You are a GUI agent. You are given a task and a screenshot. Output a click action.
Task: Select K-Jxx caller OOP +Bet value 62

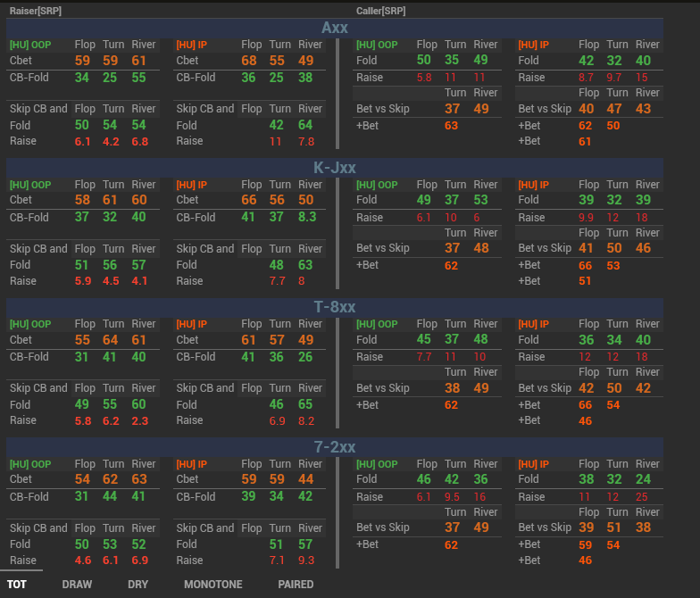coord(451,265)
